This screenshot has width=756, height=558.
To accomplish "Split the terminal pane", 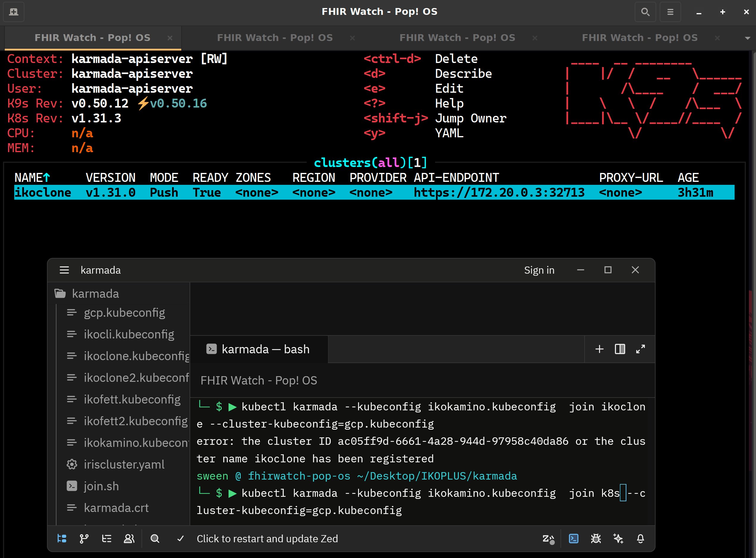I will pyautogui.click(x=620, y=349).
